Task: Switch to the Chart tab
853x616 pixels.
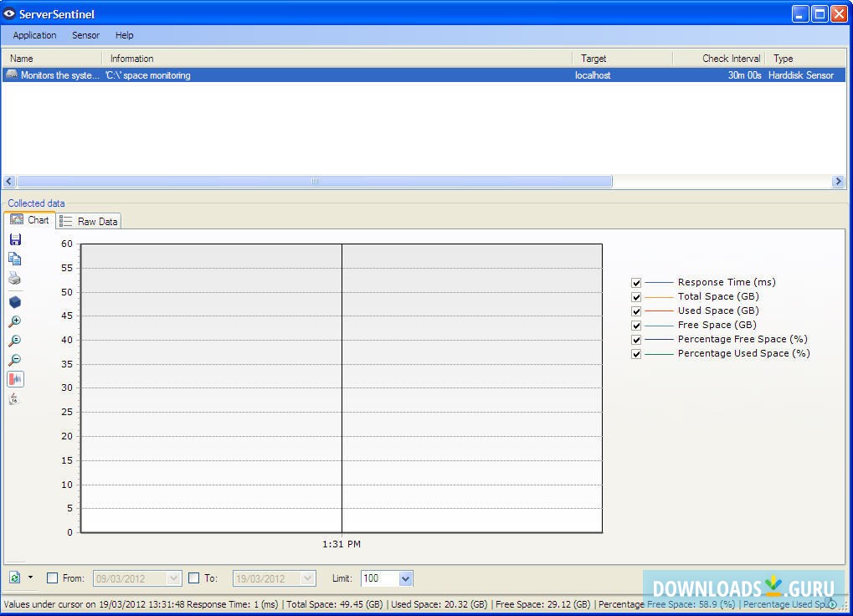Action: 30,220
